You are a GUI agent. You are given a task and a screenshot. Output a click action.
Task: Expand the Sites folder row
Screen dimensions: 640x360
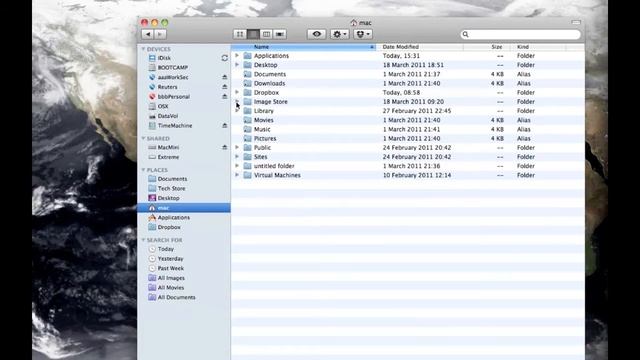pos(237,157)
